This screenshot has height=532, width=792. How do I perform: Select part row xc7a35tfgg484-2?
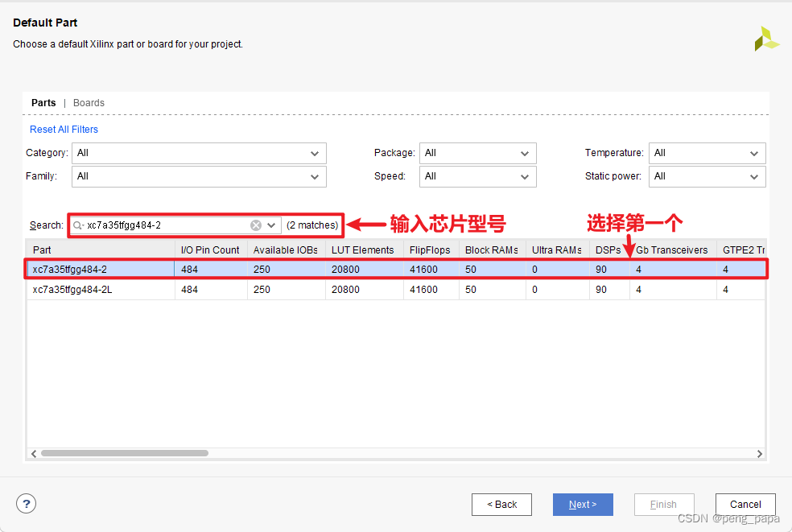tap(396, 270)
